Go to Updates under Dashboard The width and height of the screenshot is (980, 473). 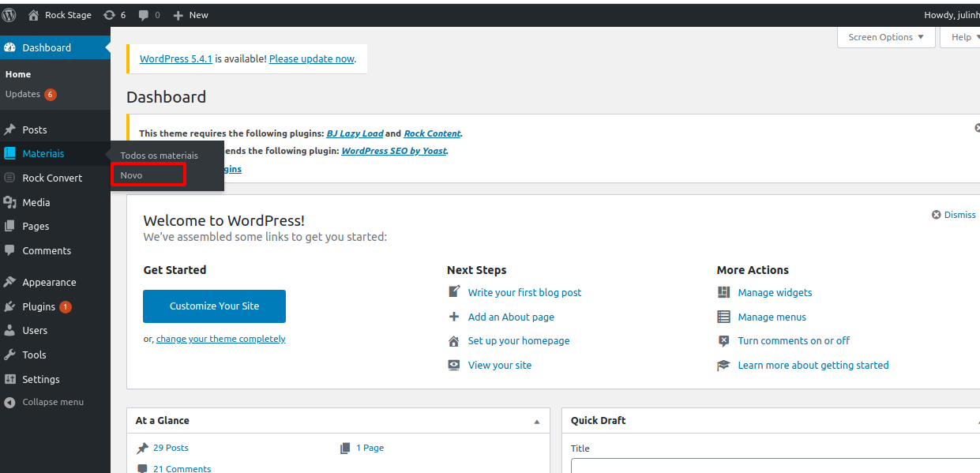coord(31,94)
